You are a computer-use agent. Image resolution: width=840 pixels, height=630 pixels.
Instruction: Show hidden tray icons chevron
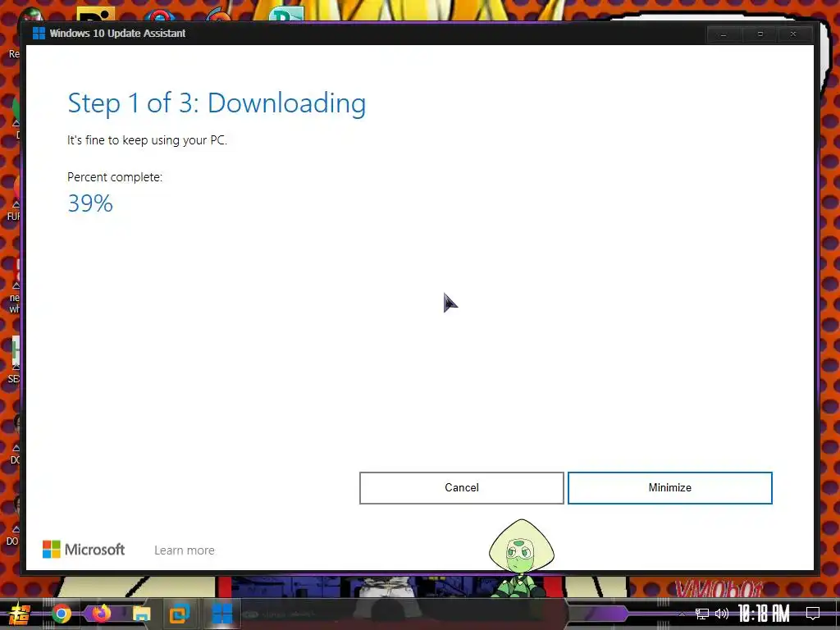(682, 614)
